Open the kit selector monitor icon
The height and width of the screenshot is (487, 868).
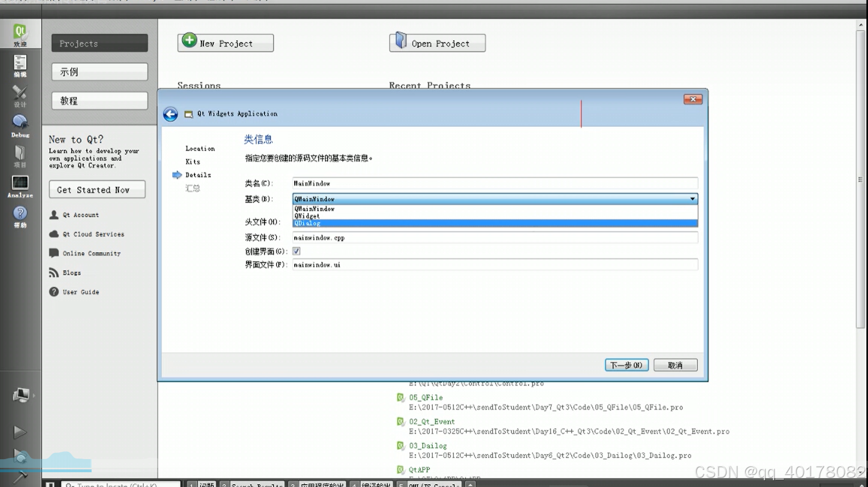coord(20,395)
